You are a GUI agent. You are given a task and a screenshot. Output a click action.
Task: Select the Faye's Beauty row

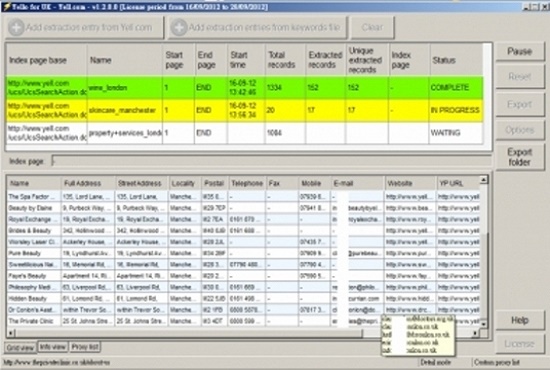(x=243, y=276)
